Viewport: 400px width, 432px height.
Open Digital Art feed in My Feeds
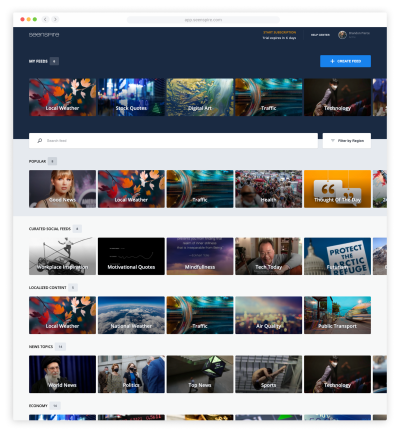tap(200, 97)
